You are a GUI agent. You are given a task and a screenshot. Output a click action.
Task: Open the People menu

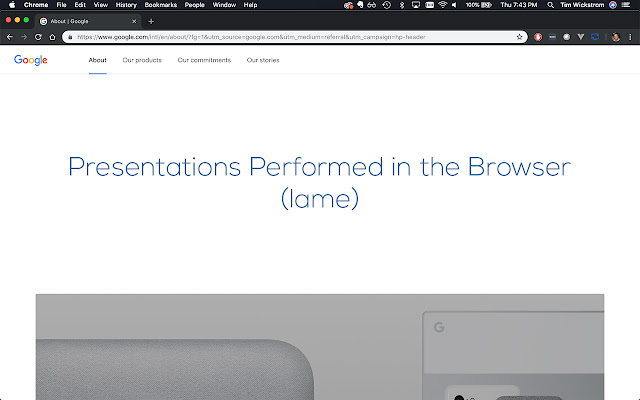tap(194, 5)
